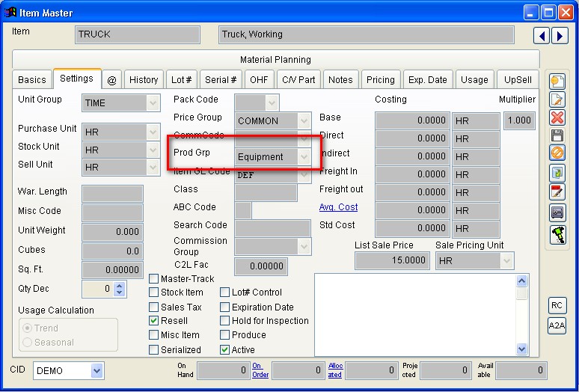Click the List Sale Price field

[x=391, y=260]
